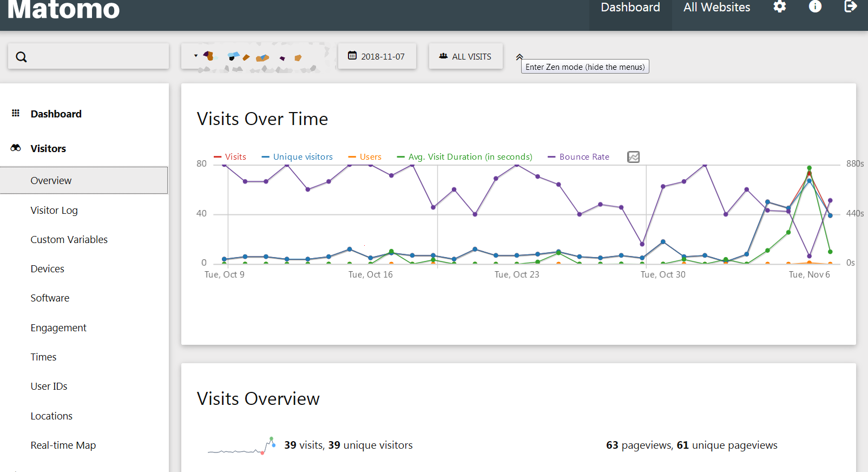Click the search magnifier icon
The image size is (868, 472).
coord(21,57)
